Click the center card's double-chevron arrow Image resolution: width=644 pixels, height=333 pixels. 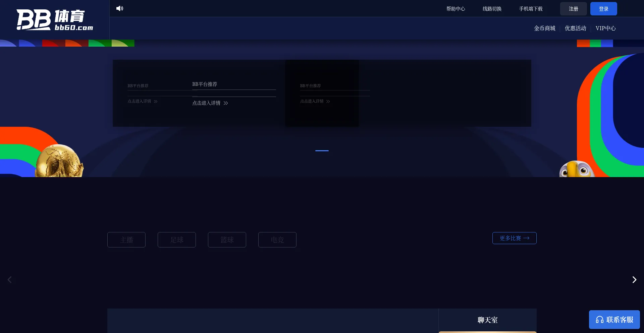[226, 103]
